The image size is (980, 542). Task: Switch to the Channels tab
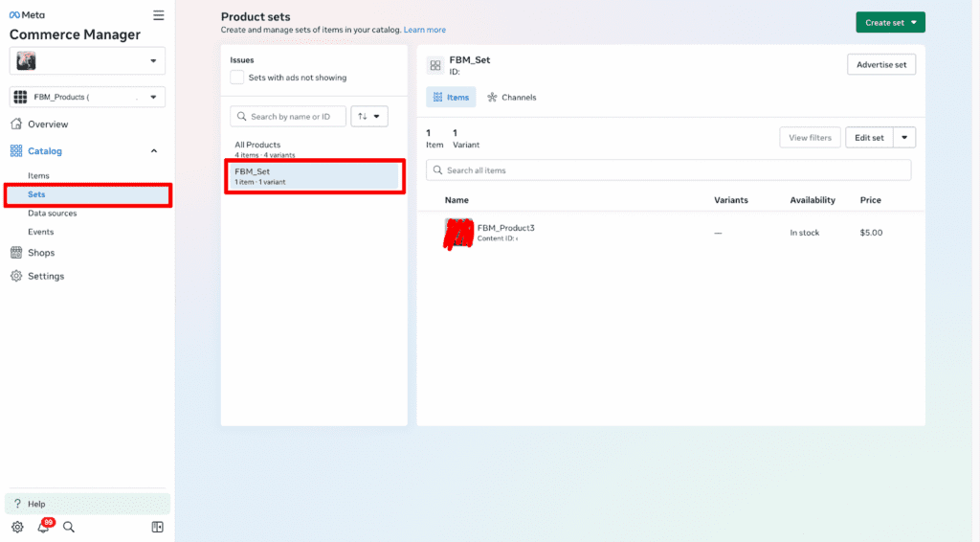tap(511, 97)
